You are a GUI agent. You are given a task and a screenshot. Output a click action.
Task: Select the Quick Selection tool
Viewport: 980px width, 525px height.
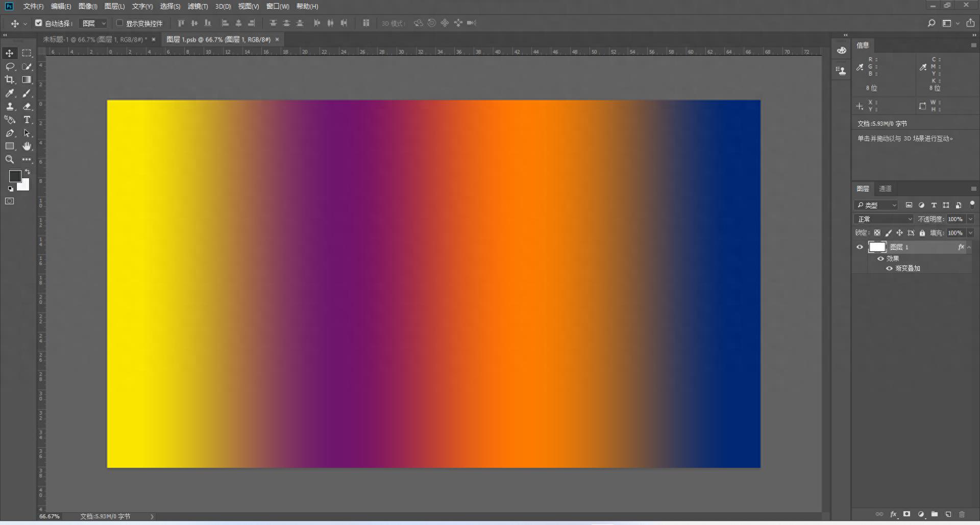click(27, 66)
